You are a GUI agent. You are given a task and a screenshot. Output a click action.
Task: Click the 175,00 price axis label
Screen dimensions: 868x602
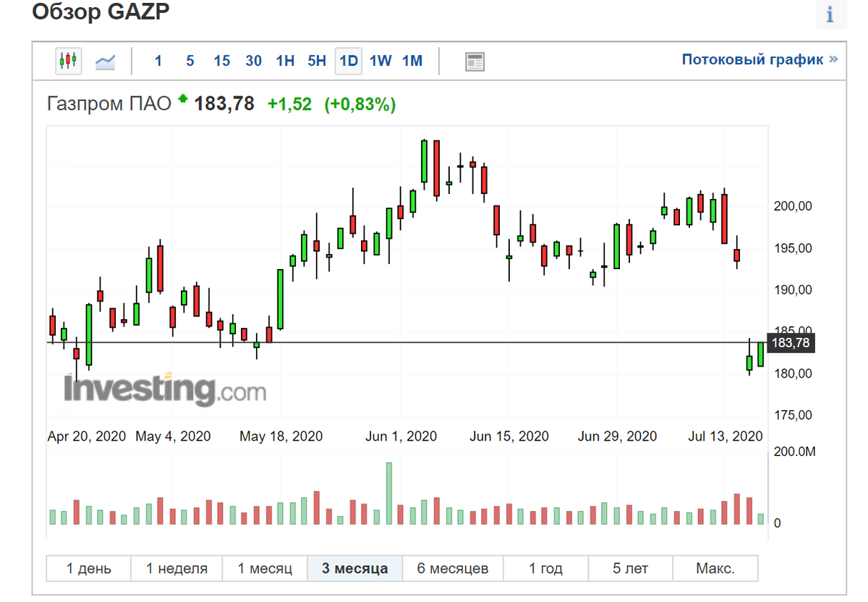793,415
